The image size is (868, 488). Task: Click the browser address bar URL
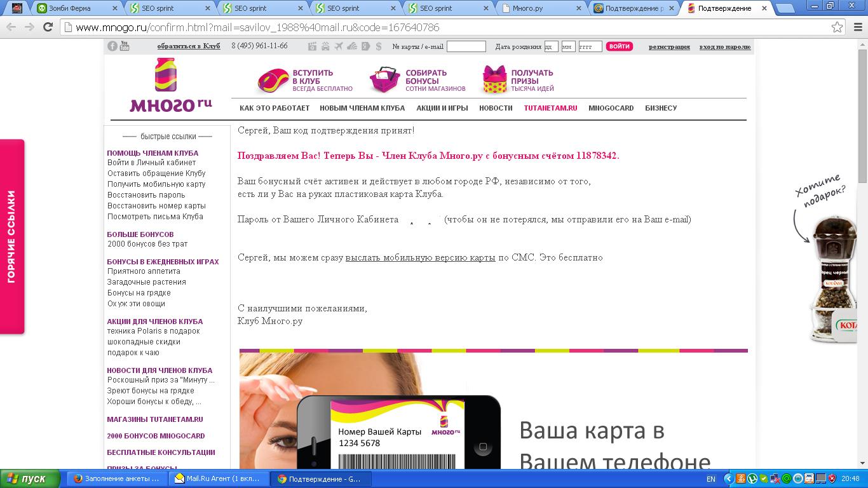[x=257, y=27]
